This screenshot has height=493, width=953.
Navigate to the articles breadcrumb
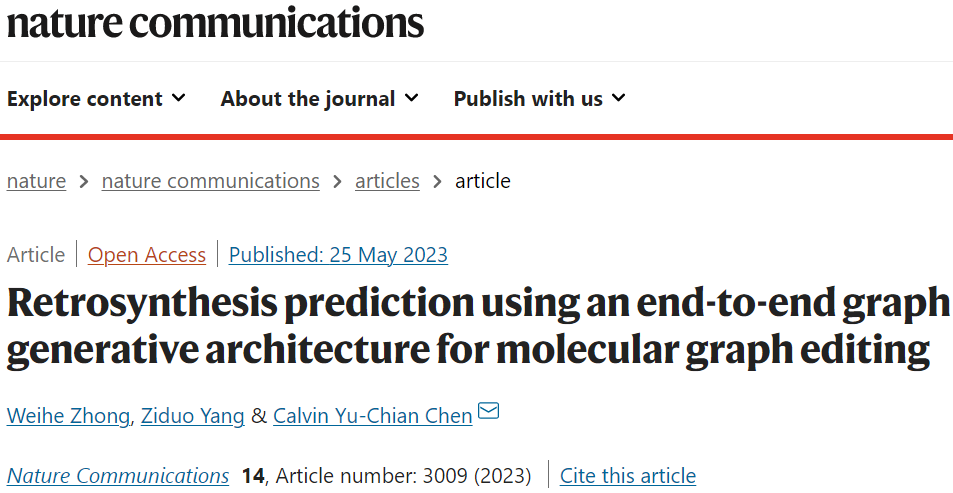[387, 181]
